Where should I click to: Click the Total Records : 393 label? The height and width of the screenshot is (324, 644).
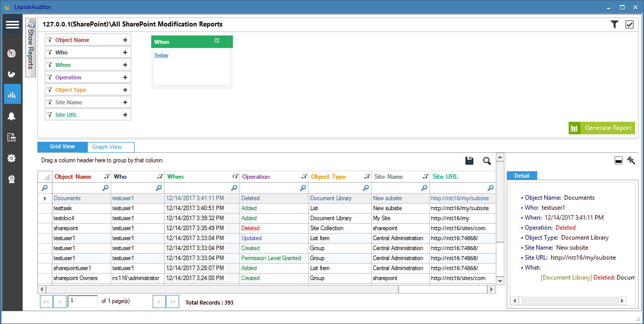click(209, 303)
